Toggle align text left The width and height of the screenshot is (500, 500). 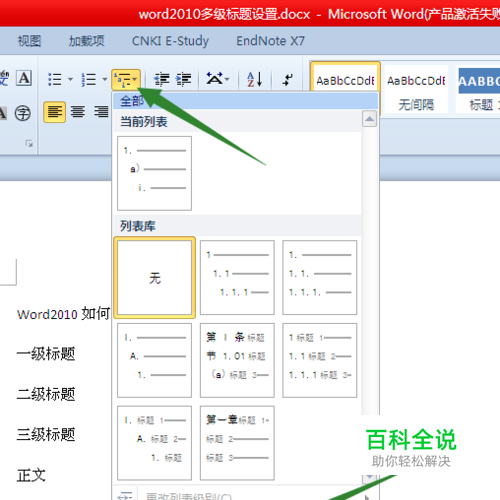55,112
